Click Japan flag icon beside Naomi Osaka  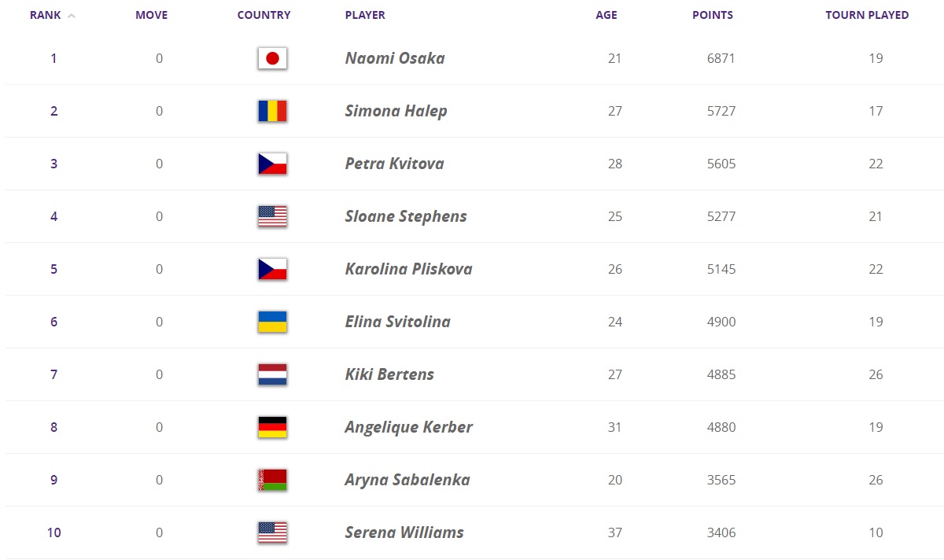tap(272, 58)
